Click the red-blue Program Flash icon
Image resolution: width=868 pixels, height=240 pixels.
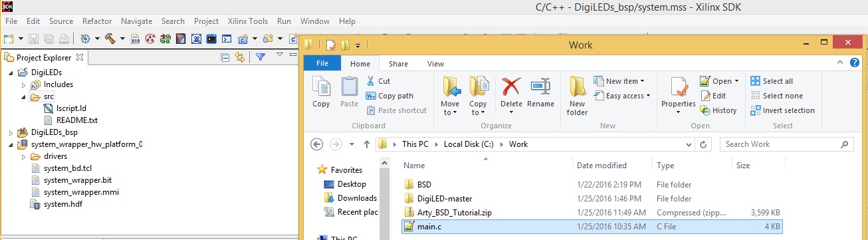pos(181,39)
